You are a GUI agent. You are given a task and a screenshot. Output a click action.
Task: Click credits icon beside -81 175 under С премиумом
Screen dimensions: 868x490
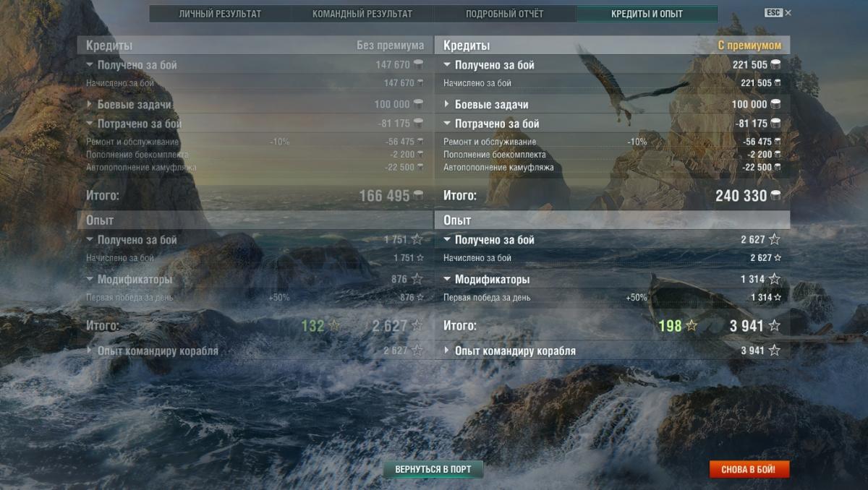click(x=776, y=124)
